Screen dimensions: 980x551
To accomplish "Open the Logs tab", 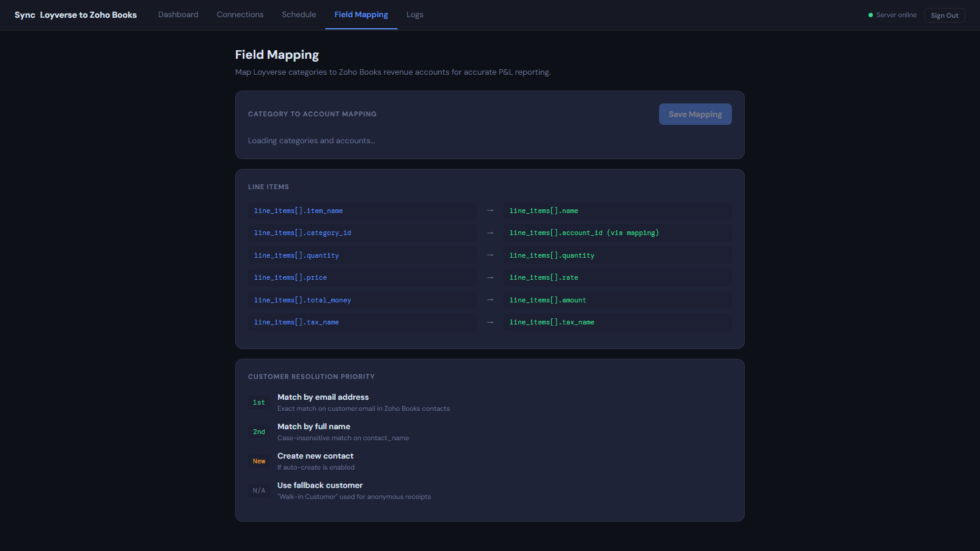I will [x=415, y=15].
